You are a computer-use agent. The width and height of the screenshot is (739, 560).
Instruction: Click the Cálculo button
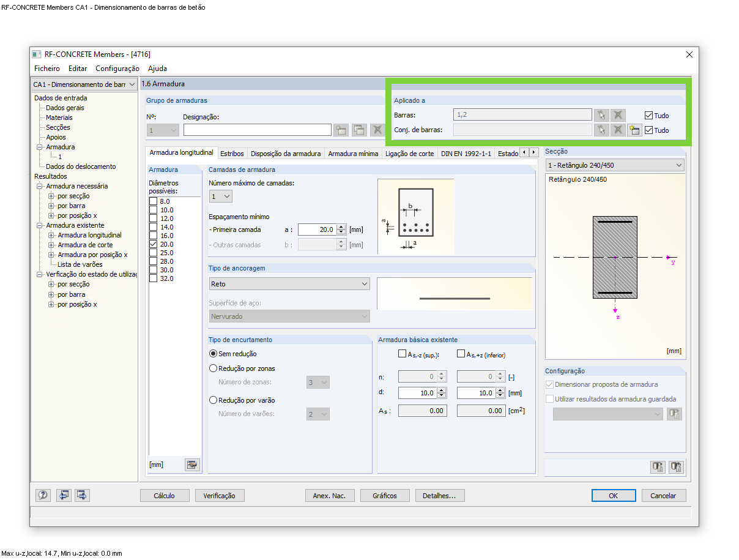[x=164, y=496]
